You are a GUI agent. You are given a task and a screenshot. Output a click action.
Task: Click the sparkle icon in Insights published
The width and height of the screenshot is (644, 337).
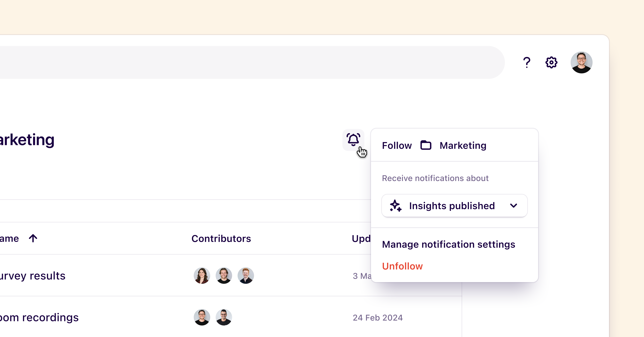[396, 206]
